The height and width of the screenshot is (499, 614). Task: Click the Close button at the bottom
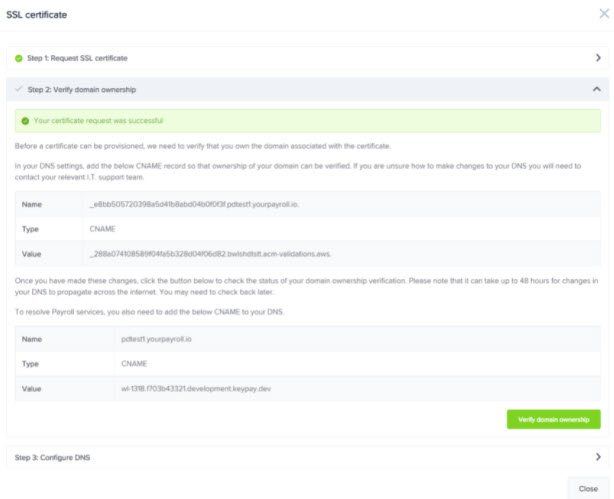coord(588,489)
